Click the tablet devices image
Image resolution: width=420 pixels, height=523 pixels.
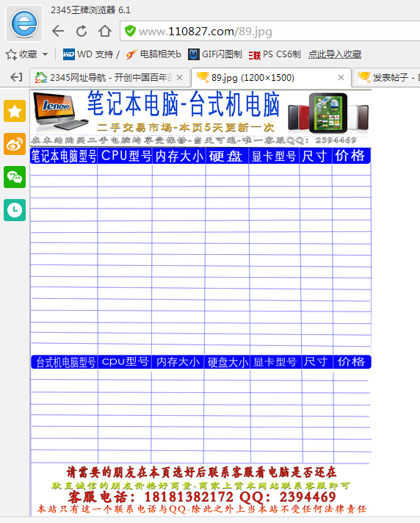(x=328, y=112)
